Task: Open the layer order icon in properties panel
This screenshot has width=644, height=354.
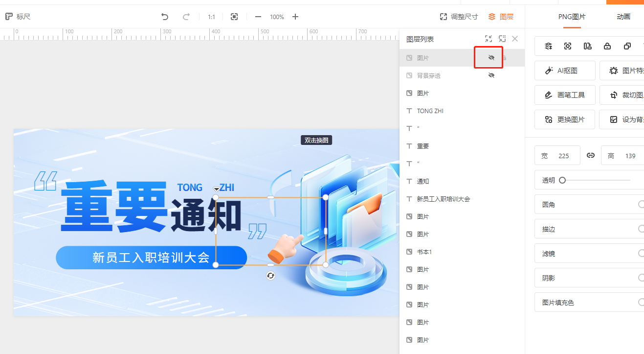Action: coord(549,46)
